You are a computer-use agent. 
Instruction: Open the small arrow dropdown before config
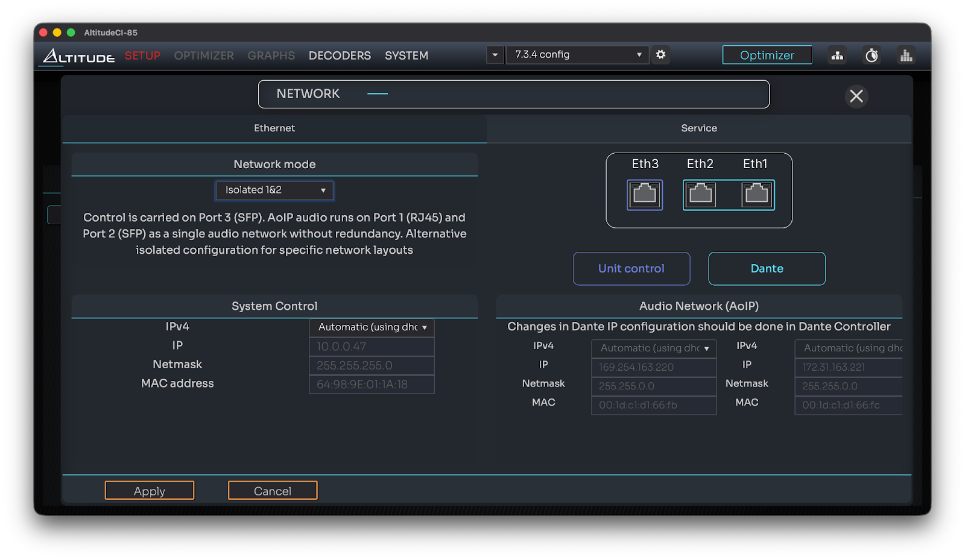pyautogui.click(x=495, y=55)
